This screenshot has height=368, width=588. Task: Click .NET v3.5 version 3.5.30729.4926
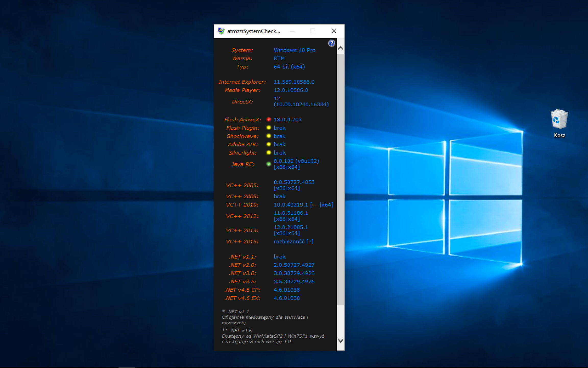coord(294,282)
